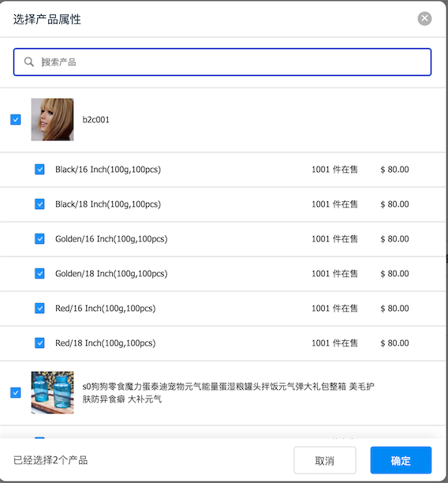Click 1001 件在售 for Black/16 Inch

click(x=334, y=170)
